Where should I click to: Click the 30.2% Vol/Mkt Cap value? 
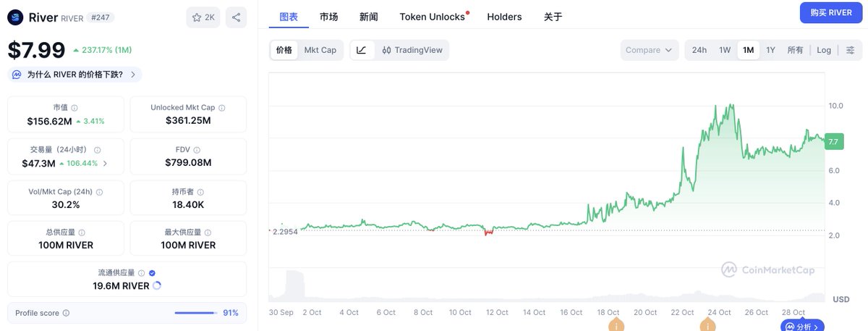click(65, 205)
